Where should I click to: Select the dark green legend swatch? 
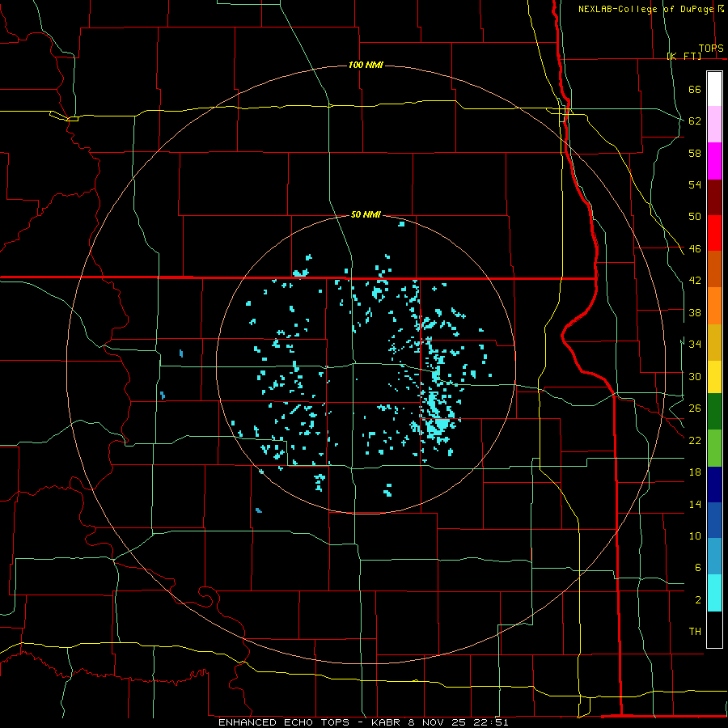714,412
